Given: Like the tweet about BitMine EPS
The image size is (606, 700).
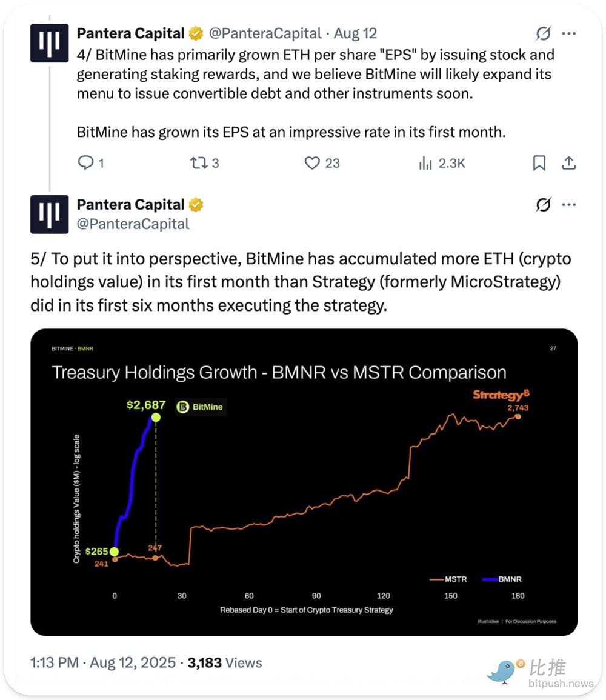Looking at the screenshot, I should (312, 163).
